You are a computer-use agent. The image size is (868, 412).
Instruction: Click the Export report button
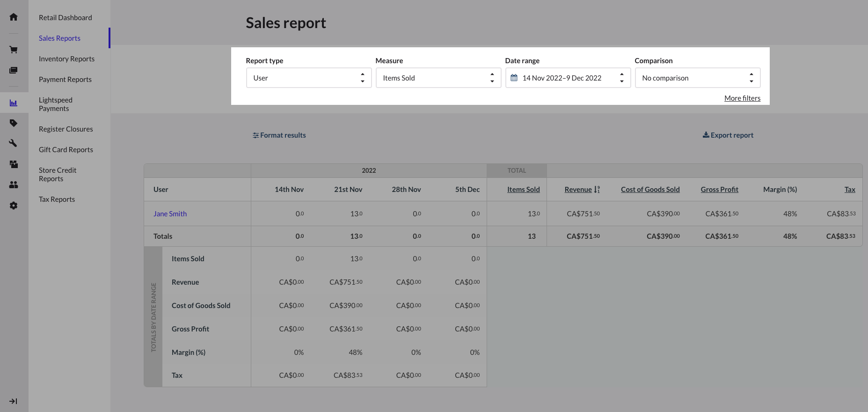(728, 135)
